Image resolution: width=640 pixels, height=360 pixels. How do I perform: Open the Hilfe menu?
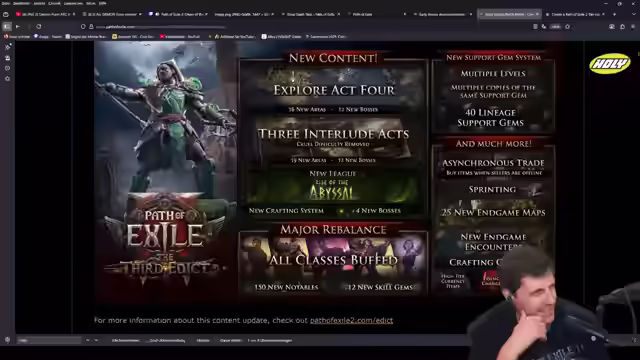coord(103,3)
